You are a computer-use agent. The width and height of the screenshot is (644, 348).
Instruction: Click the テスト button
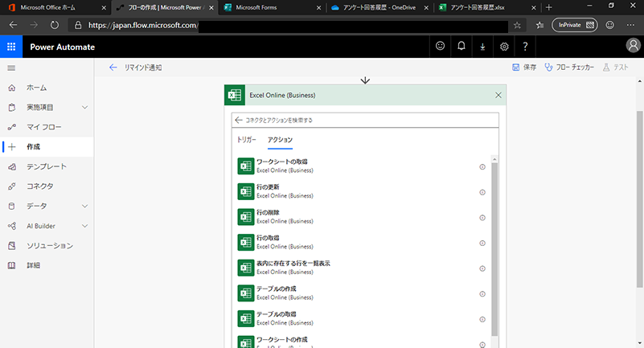pos(615,68)
